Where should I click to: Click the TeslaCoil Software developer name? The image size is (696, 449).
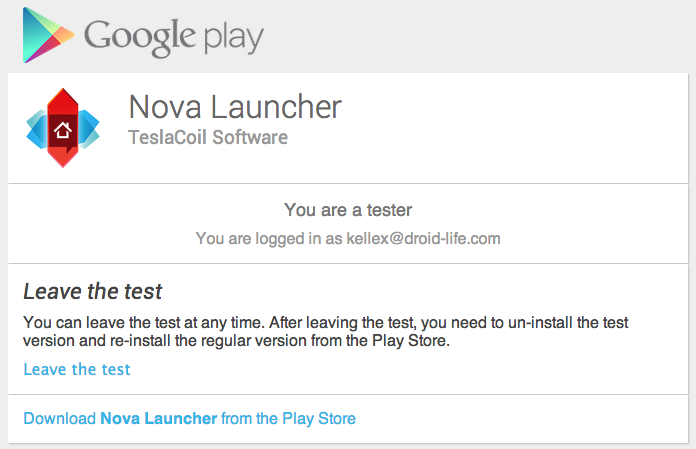[x=208, y=137]
